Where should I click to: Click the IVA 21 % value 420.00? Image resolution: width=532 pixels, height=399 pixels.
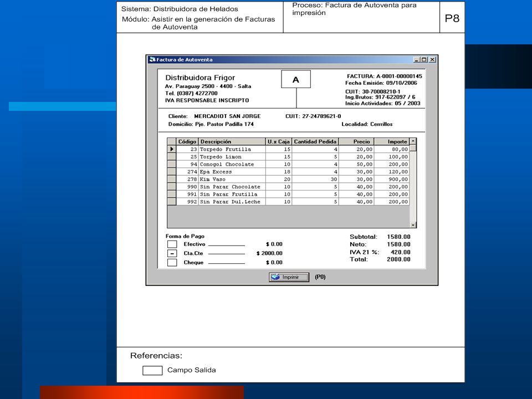[401, 253]
